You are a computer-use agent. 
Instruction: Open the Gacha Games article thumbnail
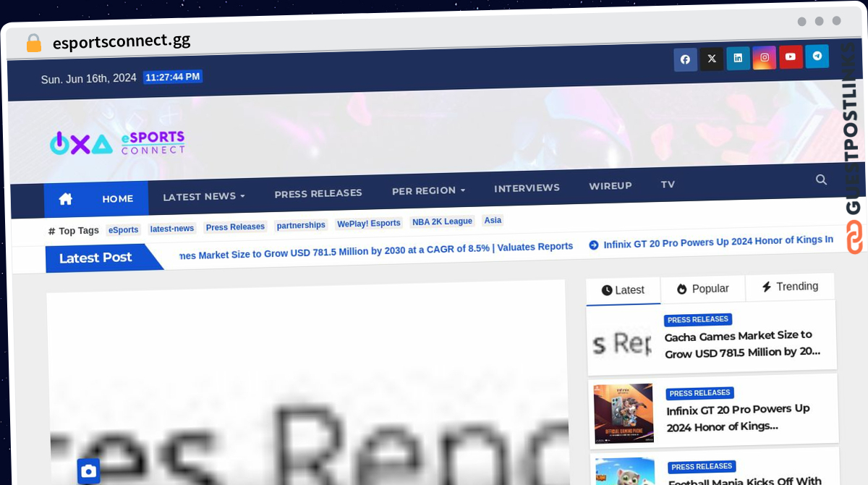[621, 342]
